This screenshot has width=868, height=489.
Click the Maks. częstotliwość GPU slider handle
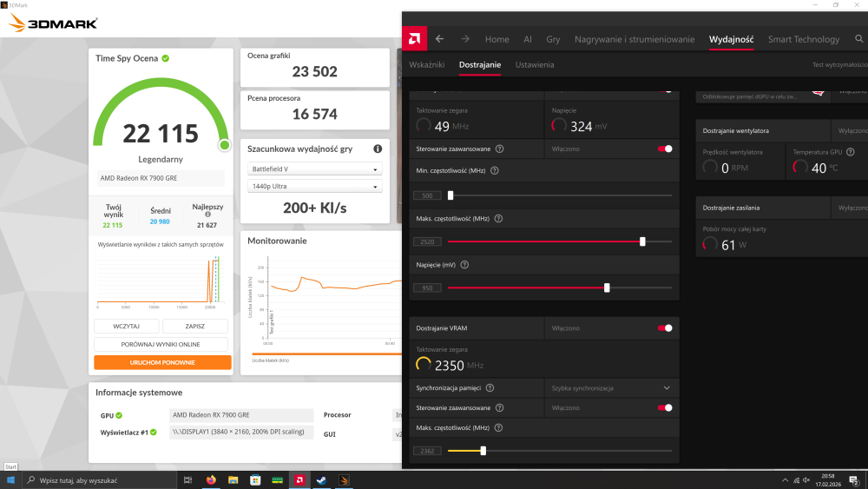642,241
